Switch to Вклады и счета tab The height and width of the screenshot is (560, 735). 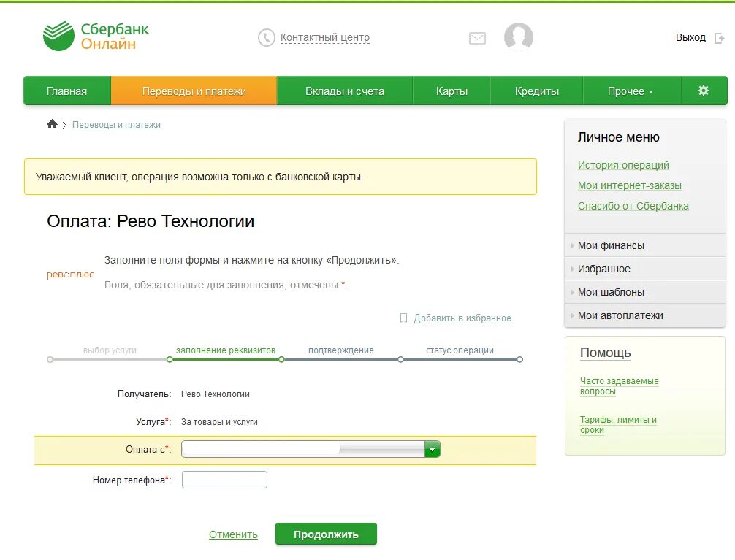(x=345, y=91)
